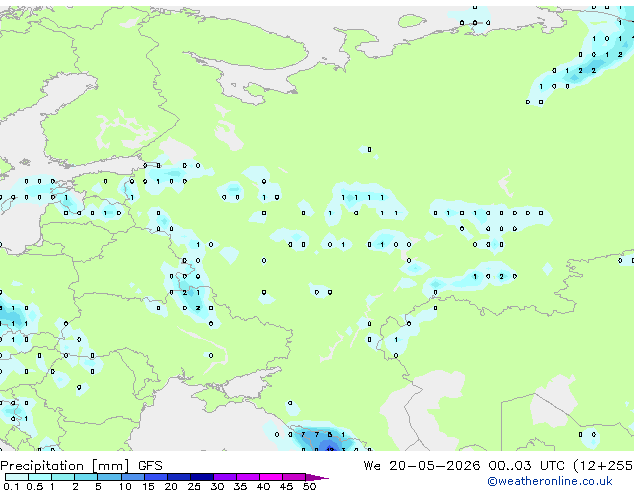Click the 00..03 UTC time label
The width and height of the screenshot is (634, 490).
point(526,466)
